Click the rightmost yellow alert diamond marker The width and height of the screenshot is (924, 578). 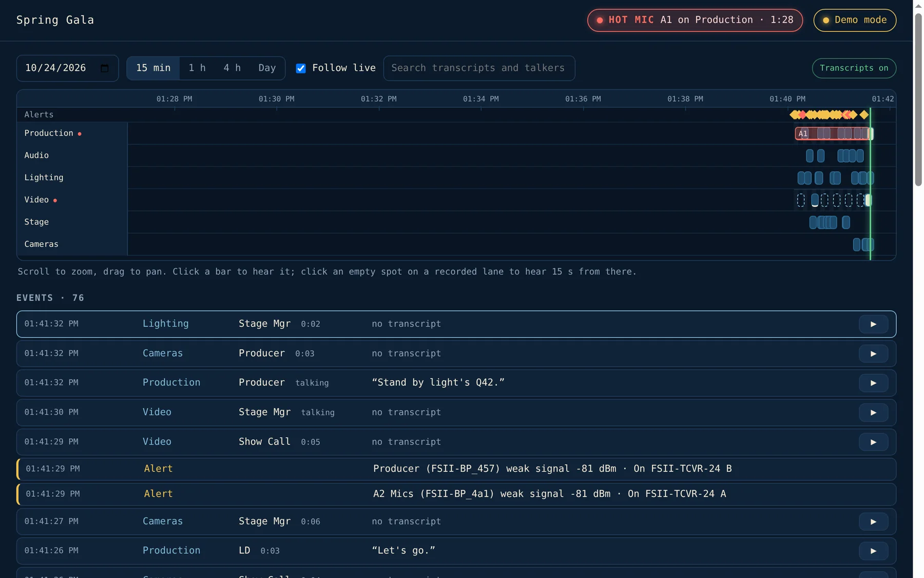click(x=864, y=115)
